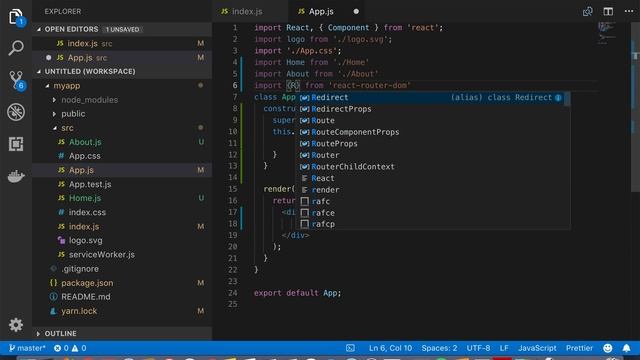
Task: Toggle the terminal panel icon in status bar
Action: click(350, 348)
